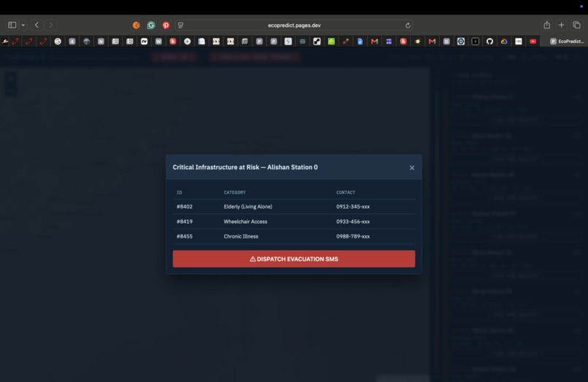588x382 pixels.
Task: Click the Elderly (Living Alone) category cell
Action: [x=248, y=206]
